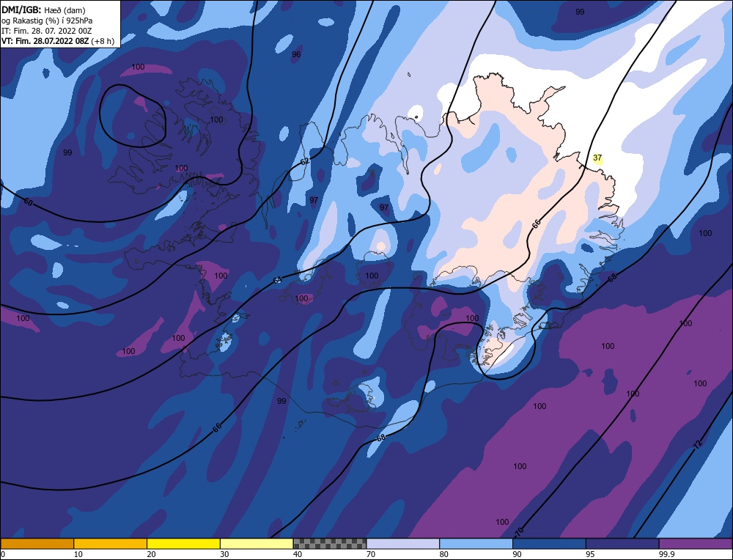Pick the lavender 70–80 legend swatch
The height and width of the screenshot is (560, 733).
403,544
